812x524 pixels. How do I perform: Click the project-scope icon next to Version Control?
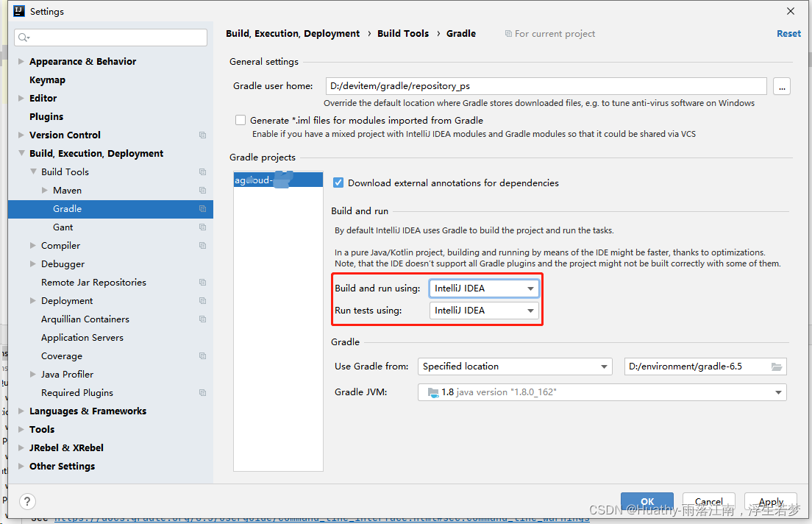click(202, 135)
